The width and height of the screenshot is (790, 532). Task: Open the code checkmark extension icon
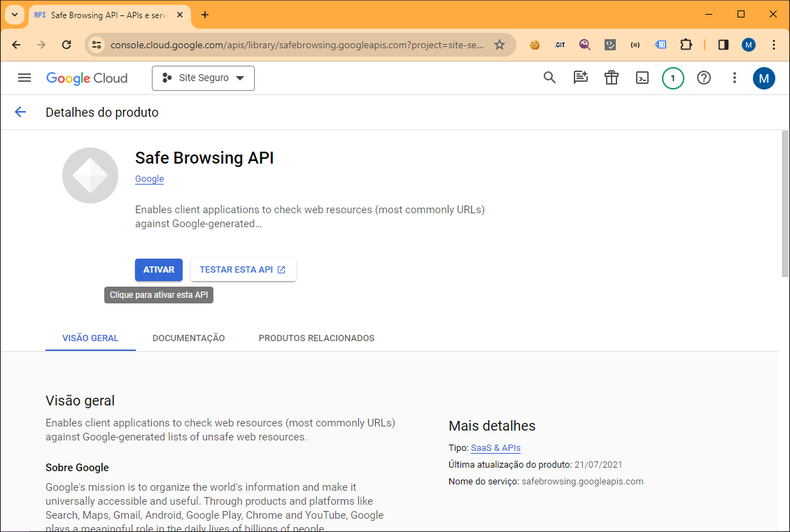pyautogui.click(x=610, y=45)
